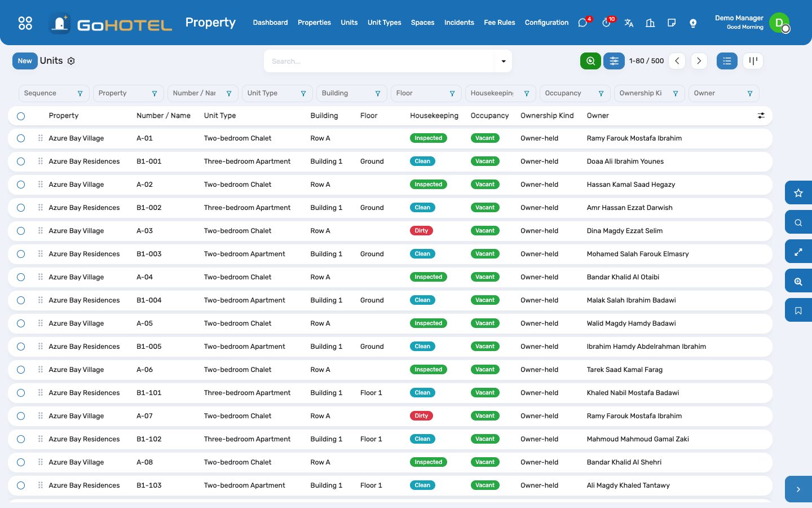Open the Occupancy filter field
Screen dimensions: 812x508
coord(575,93)
